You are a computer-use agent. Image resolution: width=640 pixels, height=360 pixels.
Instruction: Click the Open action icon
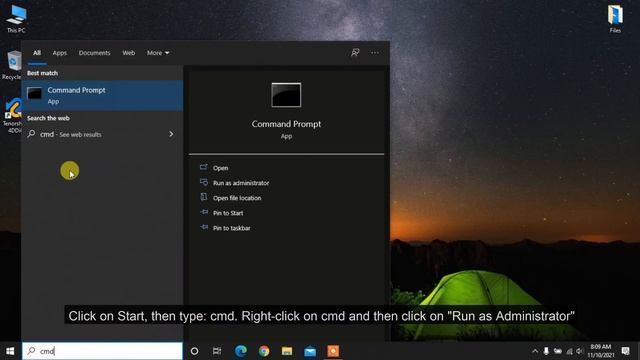tap(204, 167)
